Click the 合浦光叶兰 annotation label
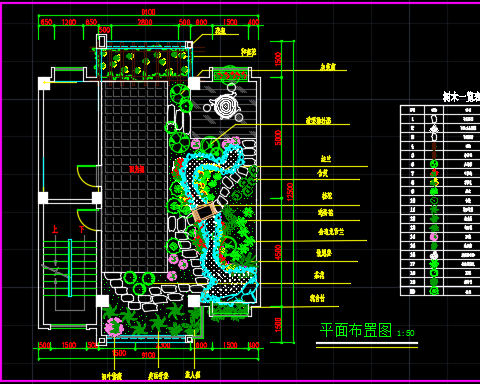The width and height of the screenshot is (480, 384). (331, 231)
